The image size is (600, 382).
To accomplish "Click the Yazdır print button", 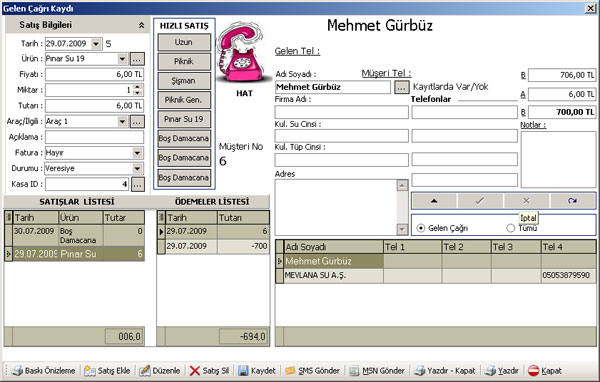I will click(502, 371).
